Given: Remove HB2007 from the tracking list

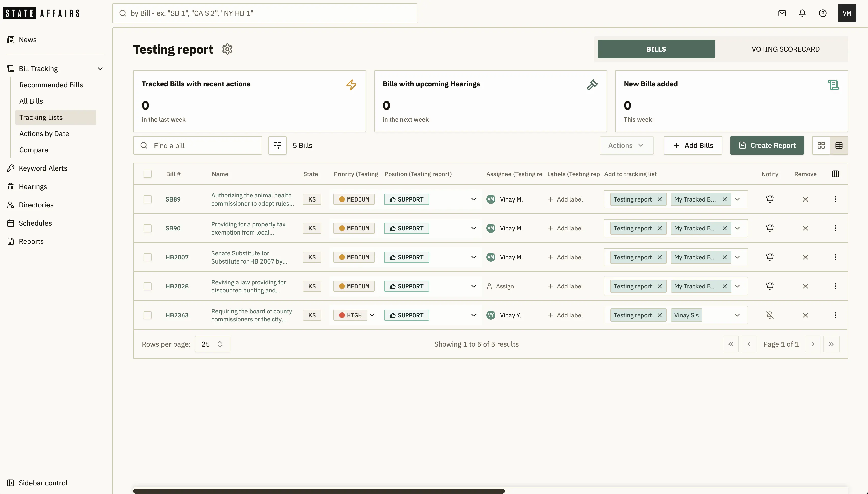Looking at the screenshot, I should [x=805, y=257].
